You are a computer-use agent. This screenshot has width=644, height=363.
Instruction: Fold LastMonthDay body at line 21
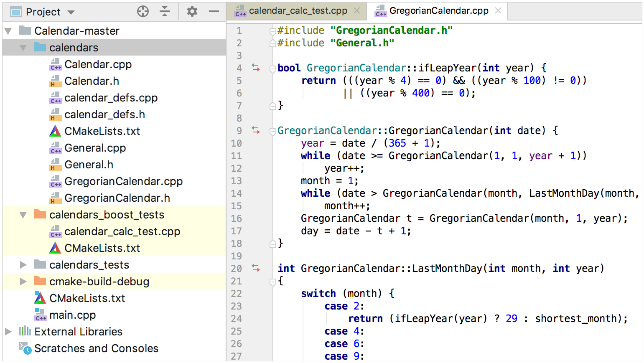[x=272, y=281]
